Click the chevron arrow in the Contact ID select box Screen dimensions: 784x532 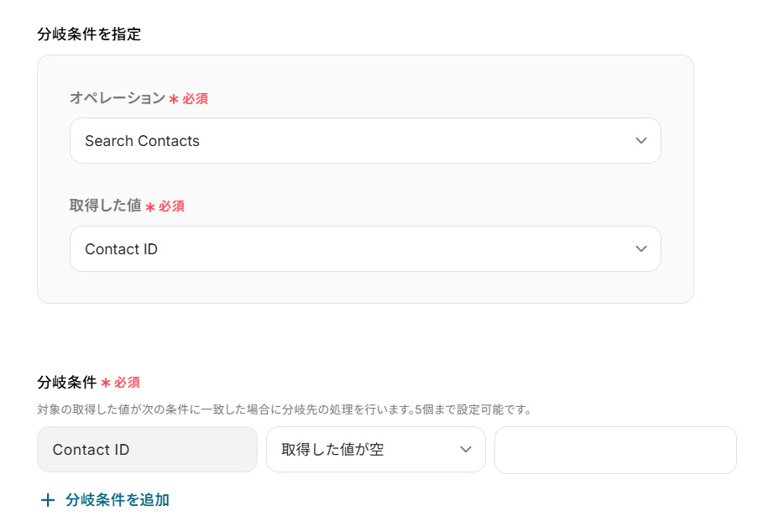tap(641, 249)
